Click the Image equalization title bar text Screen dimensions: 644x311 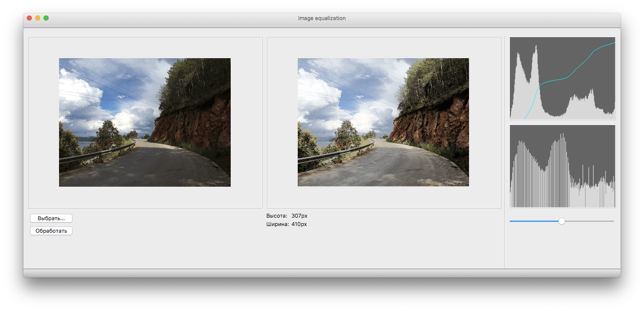322,18
